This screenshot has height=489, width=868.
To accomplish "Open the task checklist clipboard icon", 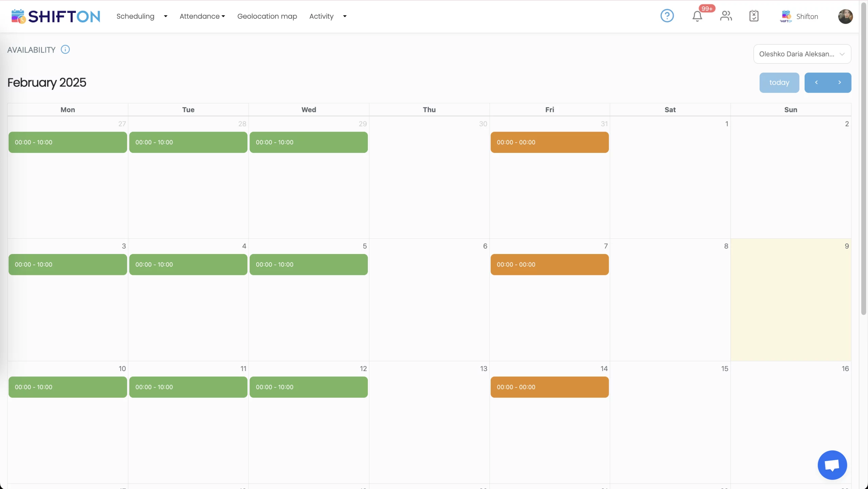I will [754, 16].
